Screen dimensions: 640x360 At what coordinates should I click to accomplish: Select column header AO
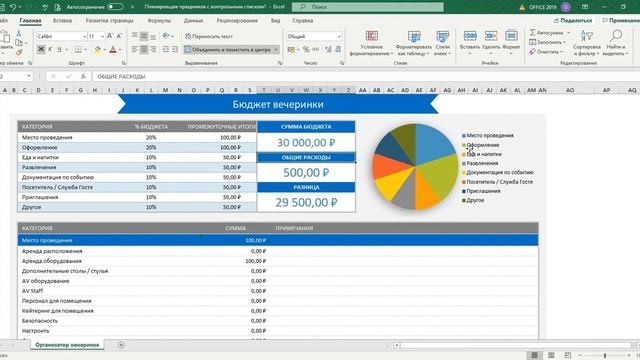(570, 90)
